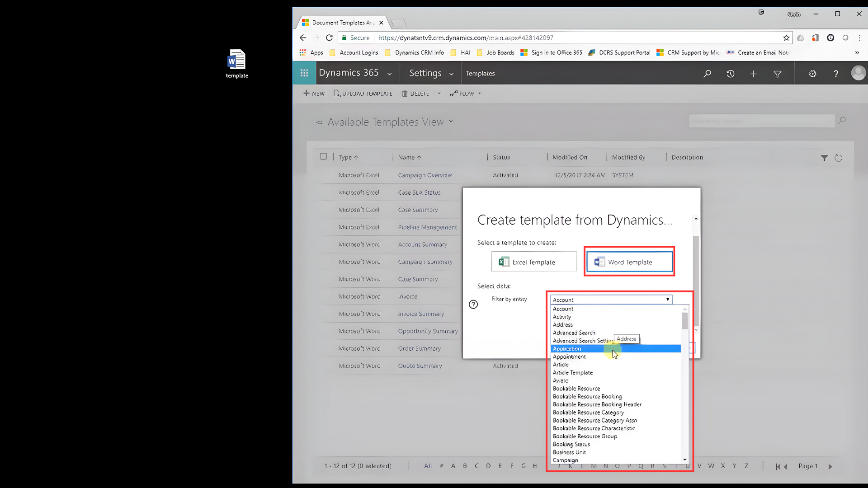Screen dimensions: 868x488
Task: Refresh the templates grid list
Action: click(838, 158)
